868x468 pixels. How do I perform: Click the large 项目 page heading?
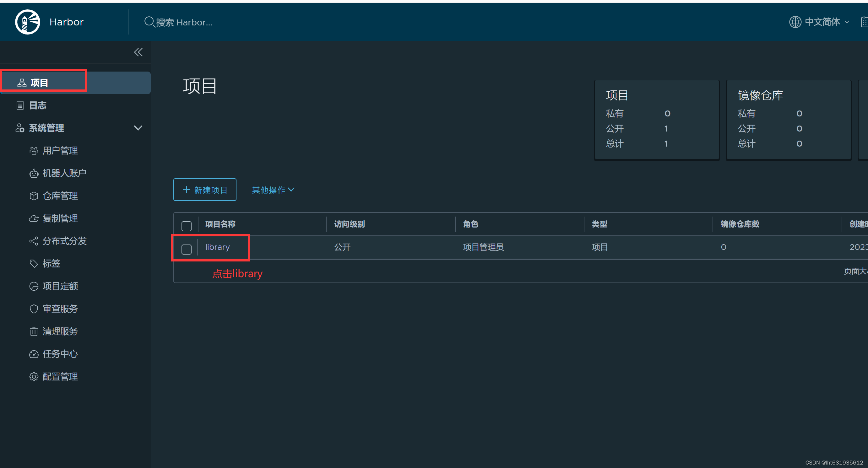(x=199, y=86)
